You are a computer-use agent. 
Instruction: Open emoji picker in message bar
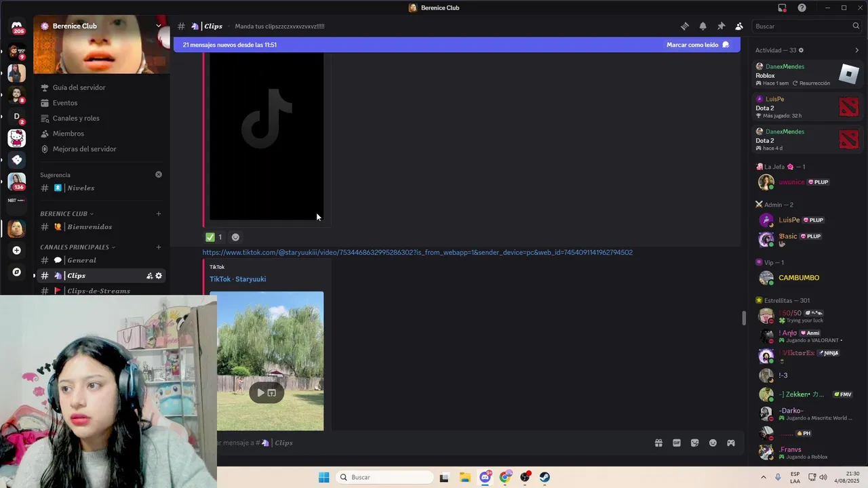coord(713,443)
